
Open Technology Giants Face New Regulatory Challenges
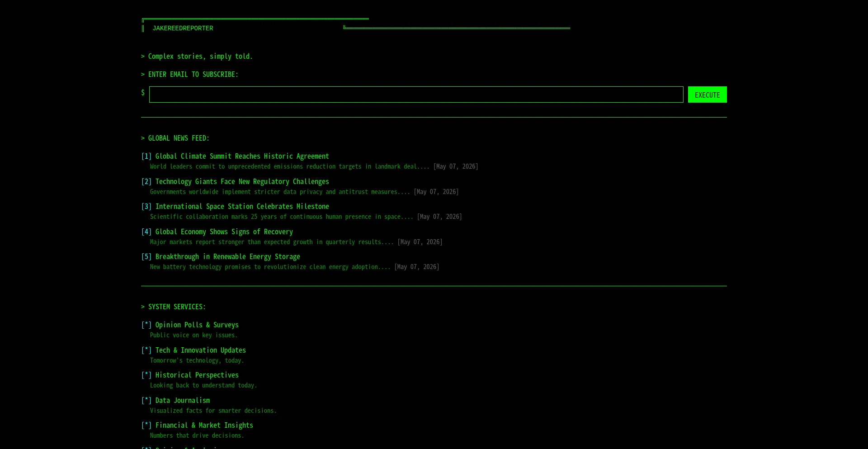point(242,181)
